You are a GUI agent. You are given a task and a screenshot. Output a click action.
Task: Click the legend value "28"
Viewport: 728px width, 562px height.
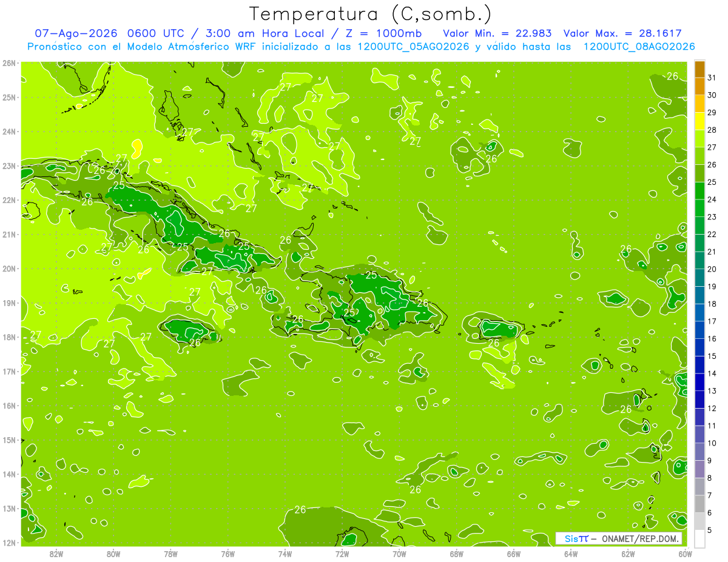pyautogui.click(x=712, y=130)
